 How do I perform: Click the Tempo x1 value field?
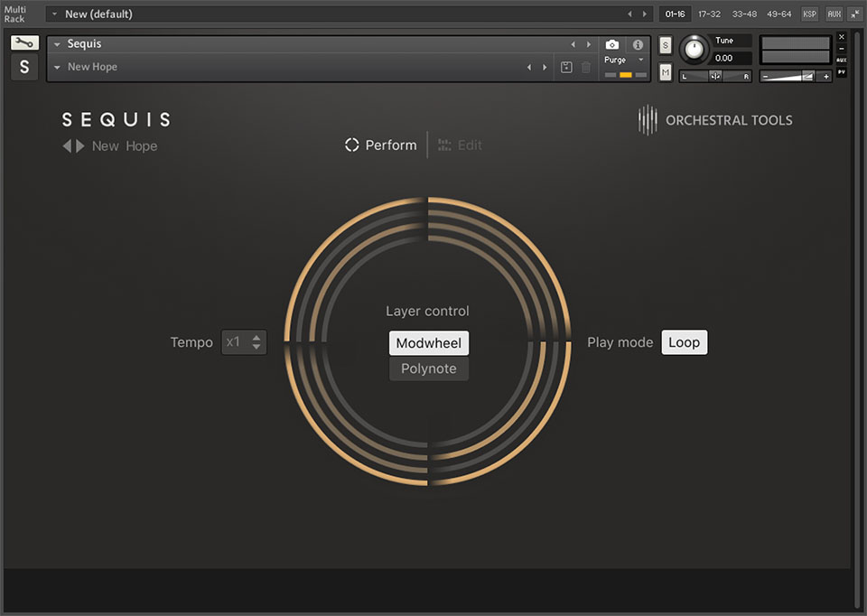[x=244, y=342]
